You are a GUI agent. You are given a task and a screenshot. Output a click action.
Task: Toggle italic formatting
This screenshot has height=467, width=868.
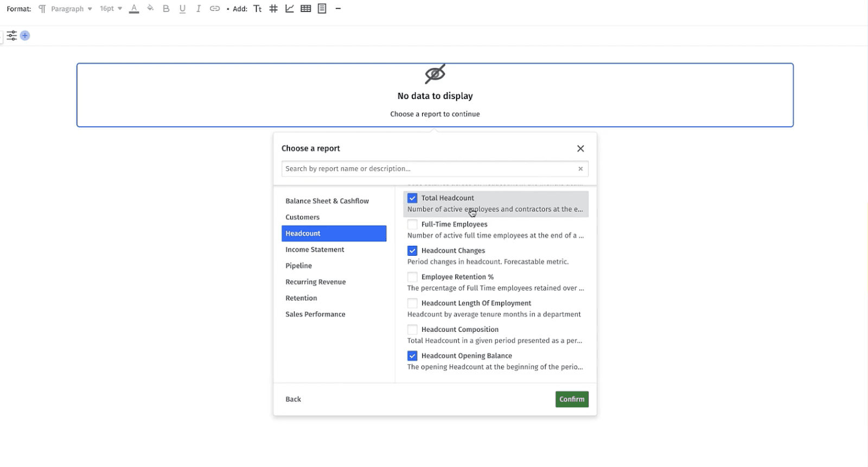(x=199, y=9)
